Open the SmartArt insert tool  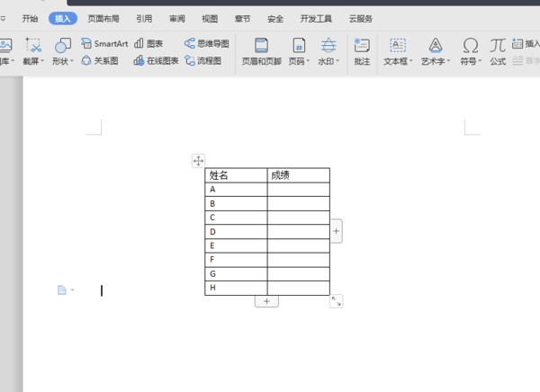click(104, 44)
